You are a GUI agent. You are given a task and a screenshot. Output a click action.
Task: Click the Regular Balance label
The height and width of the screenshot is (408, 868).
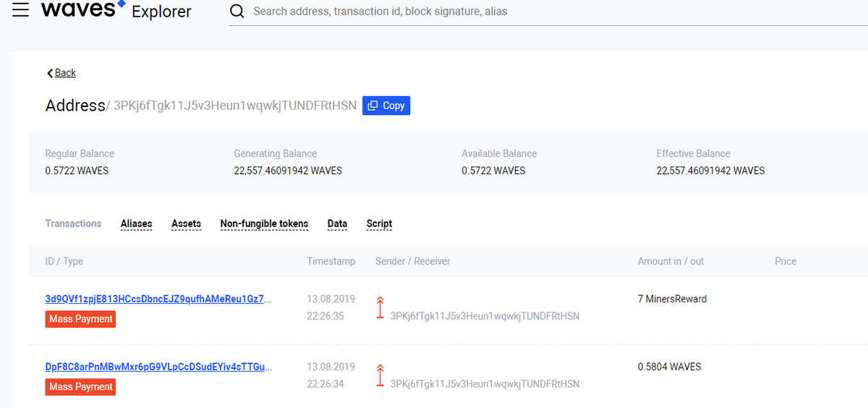[x=80, y=153]
